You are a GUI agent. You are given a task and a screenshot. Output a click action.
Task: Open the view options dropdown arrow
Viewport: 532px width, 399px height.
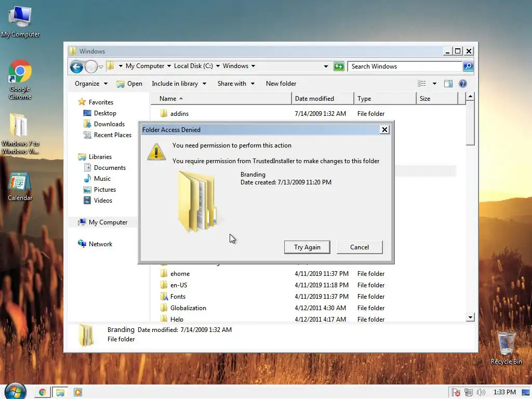click(434, 84)
